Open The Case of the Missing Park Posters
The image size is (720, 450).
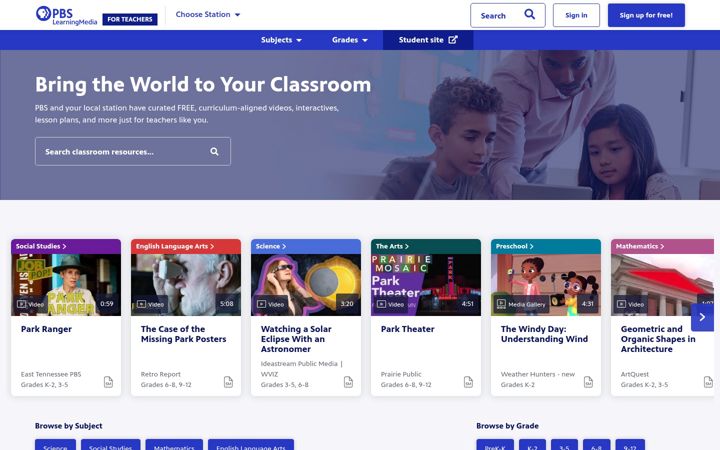coord(184,334)
